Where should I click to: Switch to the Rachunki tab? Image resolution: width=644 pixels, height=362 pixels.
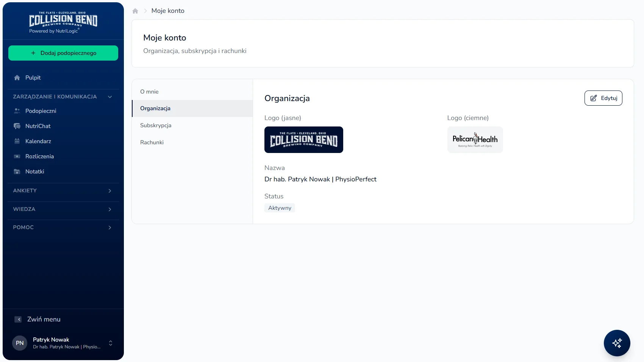pos(192,142)
